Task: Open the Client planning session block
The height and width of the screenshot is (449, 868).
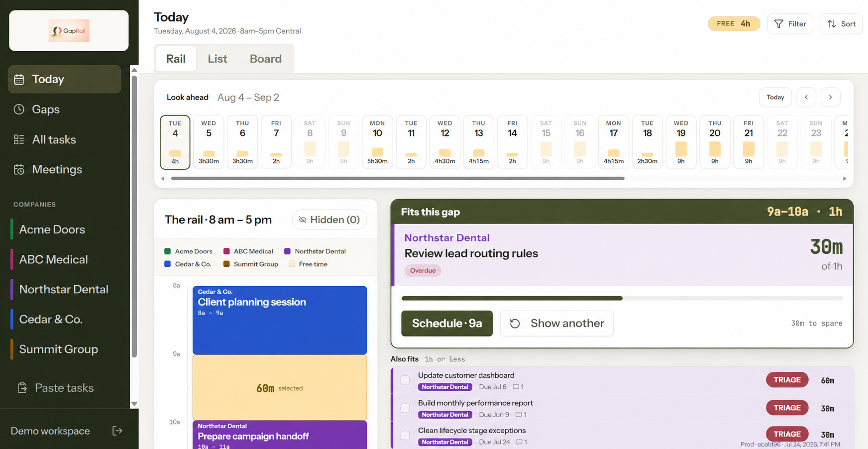Action: 280,320
